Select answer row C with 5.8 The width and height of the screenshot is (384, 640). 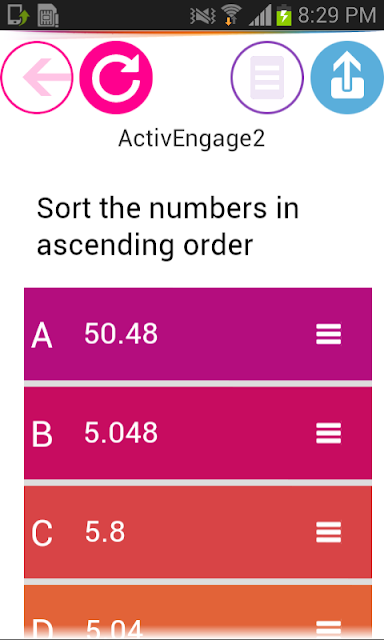(x=198, y=532)
